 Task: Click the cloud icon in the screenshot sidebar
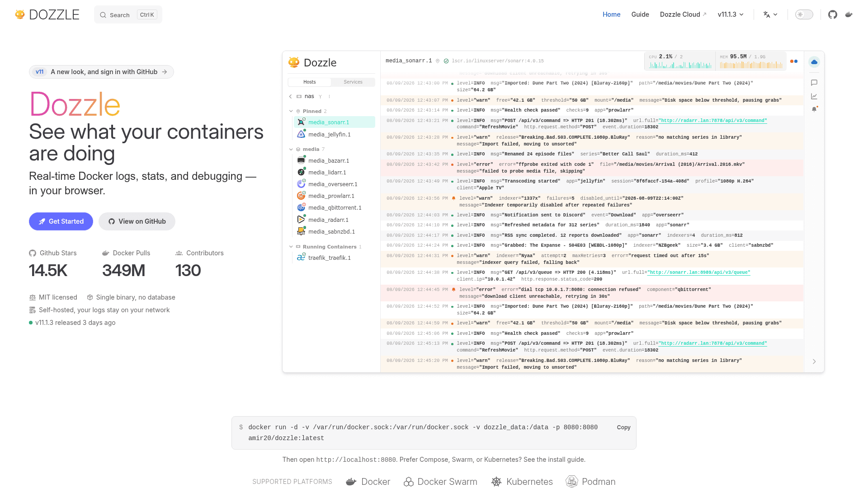coord(814,62)
